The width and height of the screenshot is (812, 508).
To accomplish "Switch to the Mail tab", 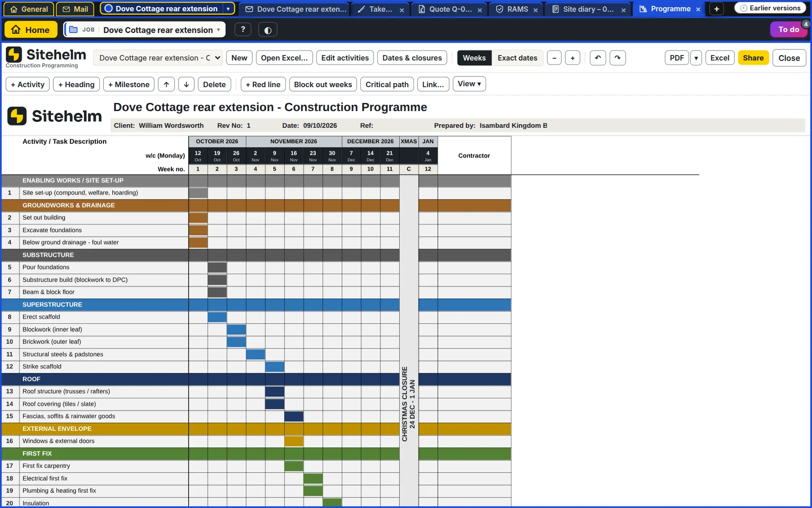I will click(75, 9).
